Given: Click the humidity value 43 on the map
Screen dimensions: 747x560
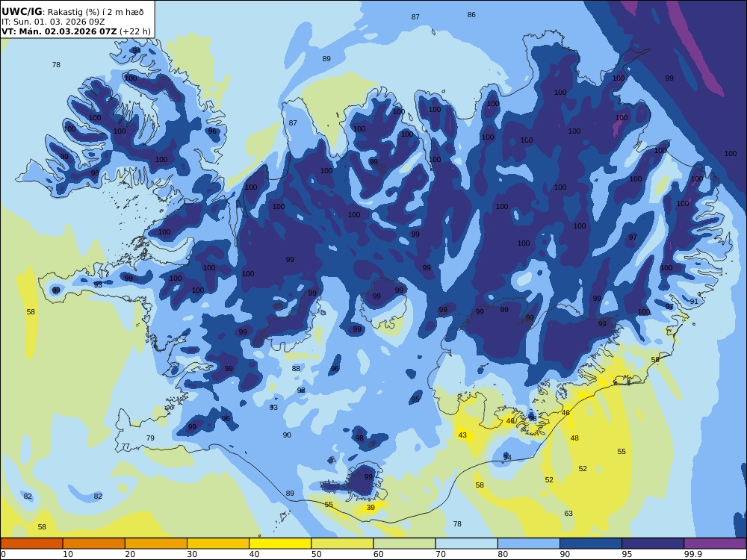Looking at the screenshot, I should [x=462, y=435].
